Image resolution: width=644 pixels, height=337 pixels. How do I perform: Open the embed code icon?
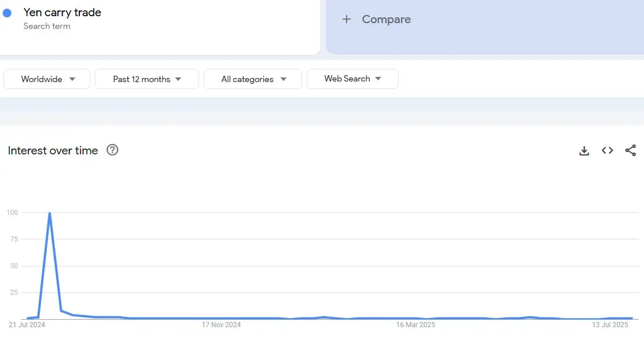pos(608,150)
